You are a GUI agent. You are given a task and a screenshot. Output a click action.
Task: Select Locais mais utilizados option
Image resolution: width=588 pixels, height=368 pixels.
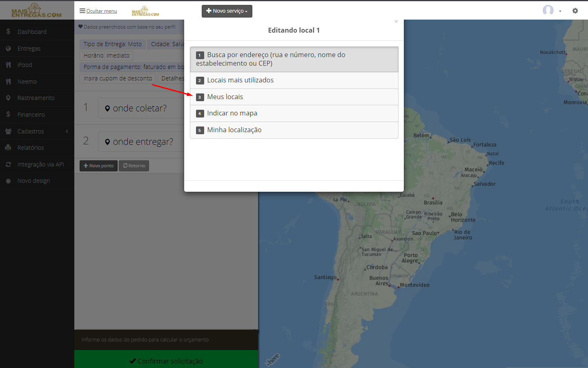pyautogui.click(x=294, y=80)
